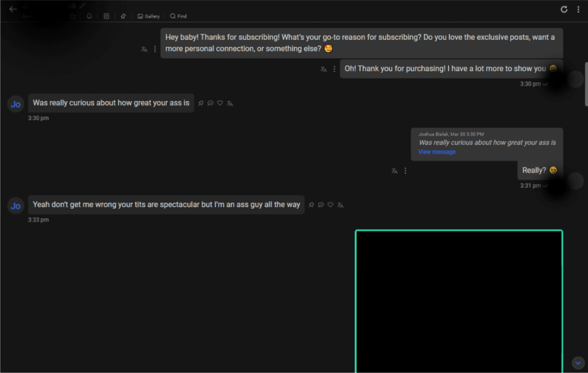Click Jo's avatar next to his message
The image size is (588, 373).
coord(15,104)
